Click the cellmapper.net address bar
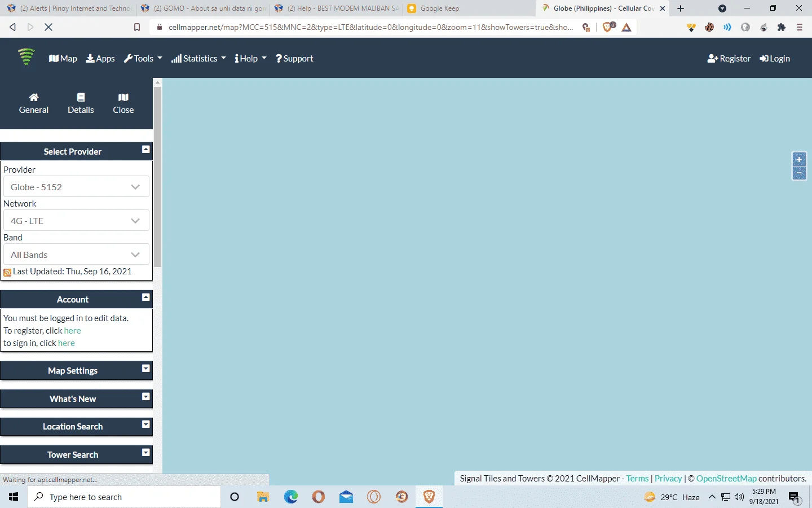This screenshot has width=812, height=508. pos(370,27)
